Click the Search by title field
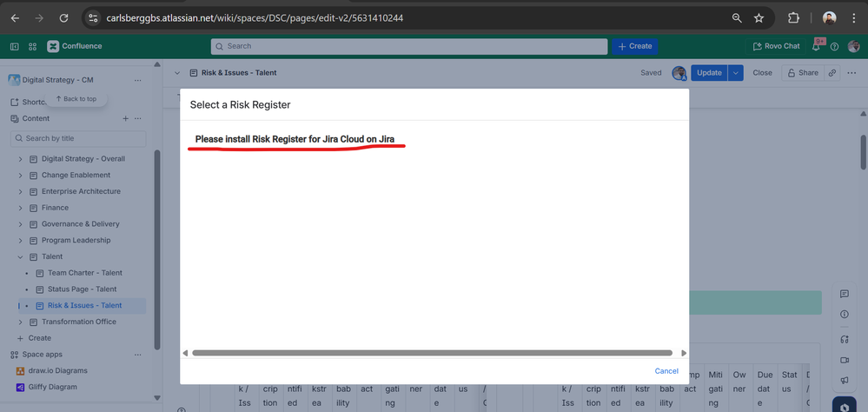This screenshot has width=868, height=412. click(x=78, y=138)
